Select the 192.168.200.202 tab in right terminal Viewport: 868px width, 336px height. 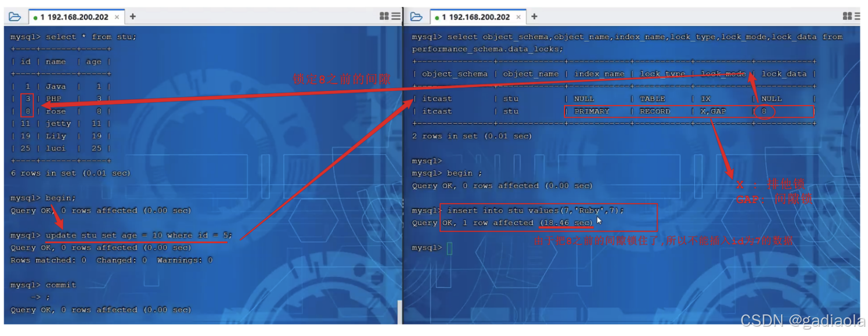[x=478, y=17]
